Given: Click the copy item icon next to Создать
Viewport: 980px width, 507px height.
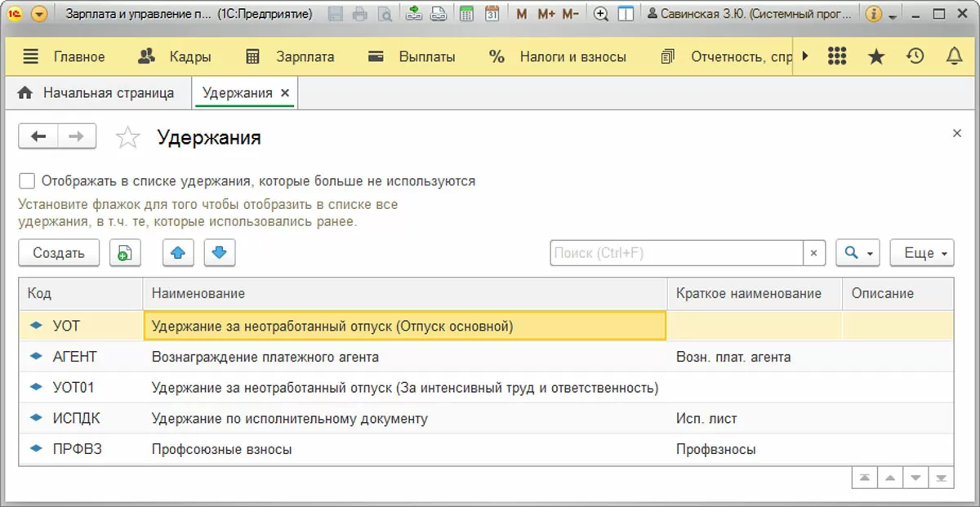Looking at the screenshot, I should (x=125, y=253).
